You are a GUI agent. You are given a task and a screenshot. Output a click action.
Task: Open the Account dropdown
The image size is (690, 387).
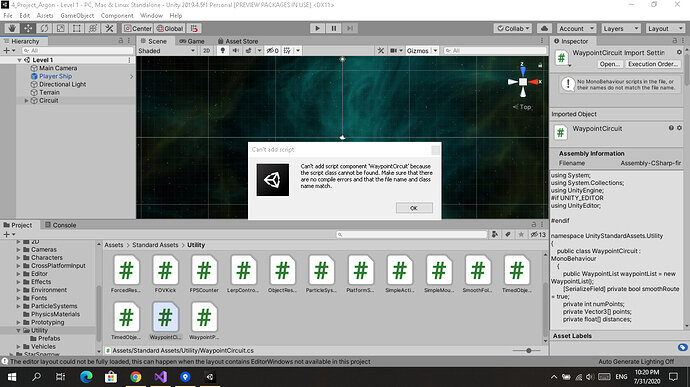point(576,28)
